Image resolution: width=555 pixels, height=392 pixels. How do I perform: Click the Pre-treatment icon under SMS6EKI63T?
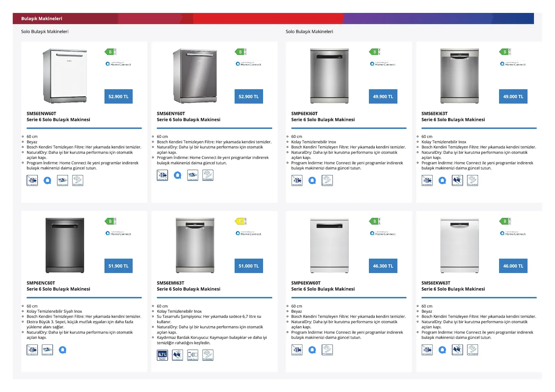[472, 180]
